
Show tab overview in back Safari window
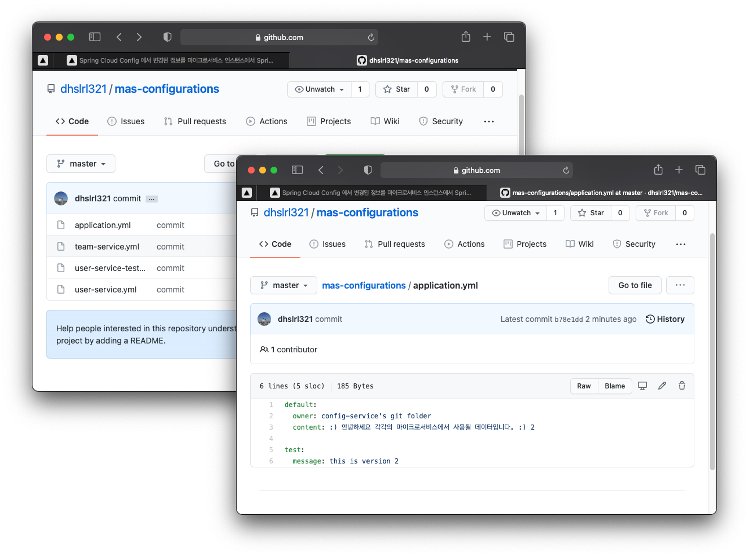click(x=509, y=37)
